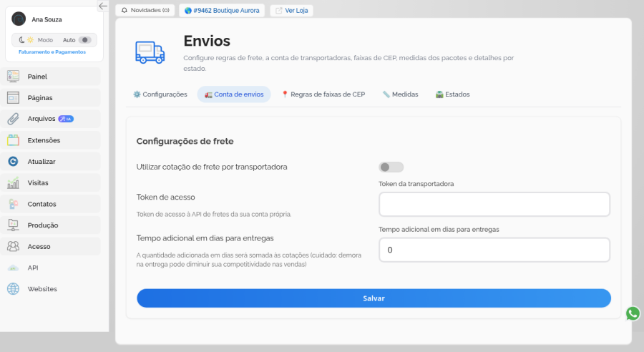The height and width of the screenshot is (352, 644).
Task: Open Acesso in the sidebar
Action: [x=51, y=246]
